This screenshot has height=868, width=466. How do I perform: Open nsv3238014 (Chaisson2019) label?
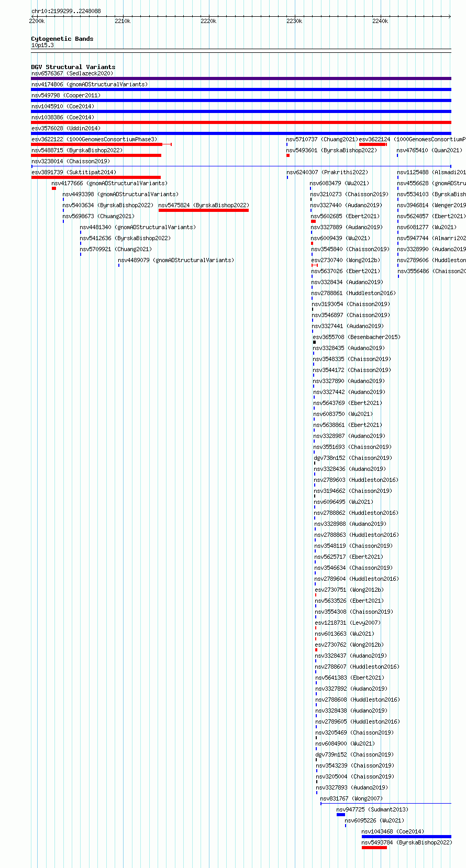coord(71,161)
